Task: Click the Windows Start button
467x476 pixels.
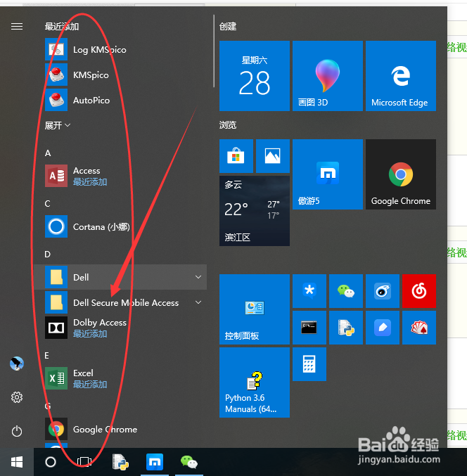Action: pos(17,462)
